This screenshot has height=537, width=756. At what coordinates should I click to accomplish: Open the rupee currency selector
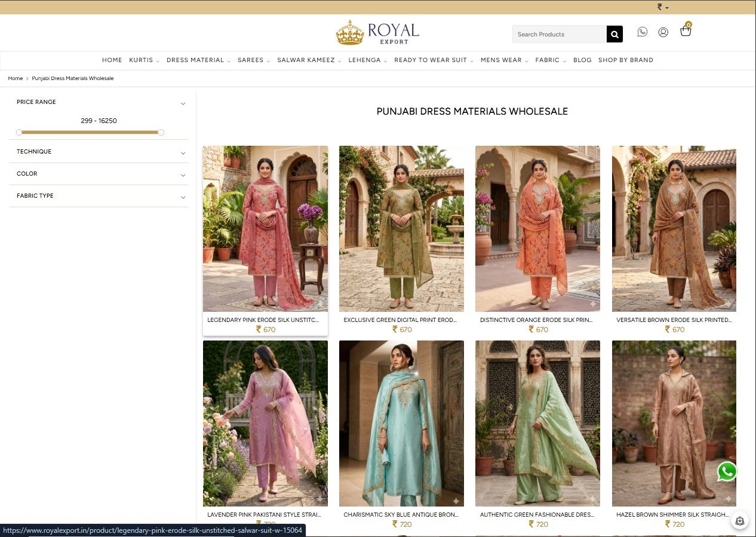(x=663, y=7)
